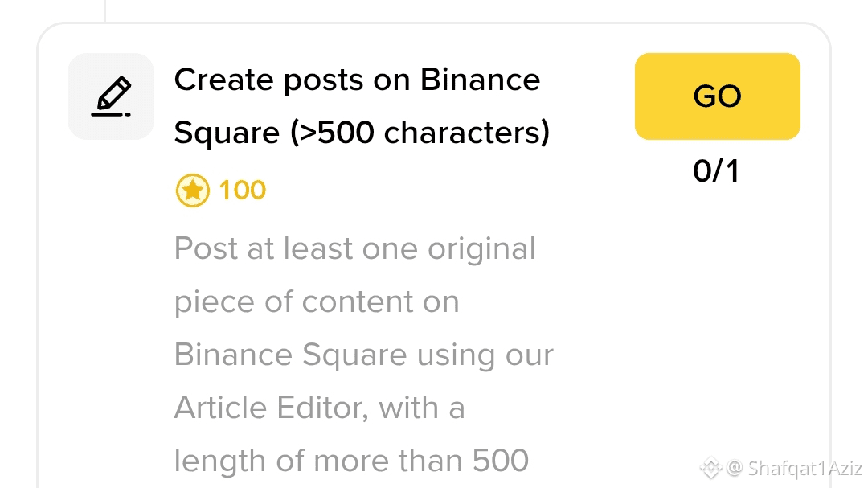Tap the gold star coin icon
The height and width of the screenshot is (488, 868).
192,191
